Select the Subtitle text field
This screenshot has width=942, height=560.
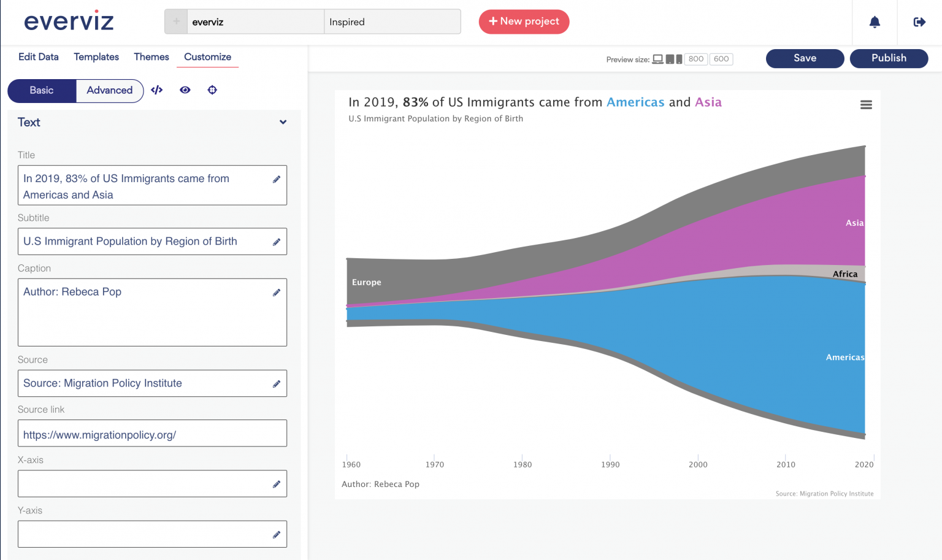click(141, 241)
